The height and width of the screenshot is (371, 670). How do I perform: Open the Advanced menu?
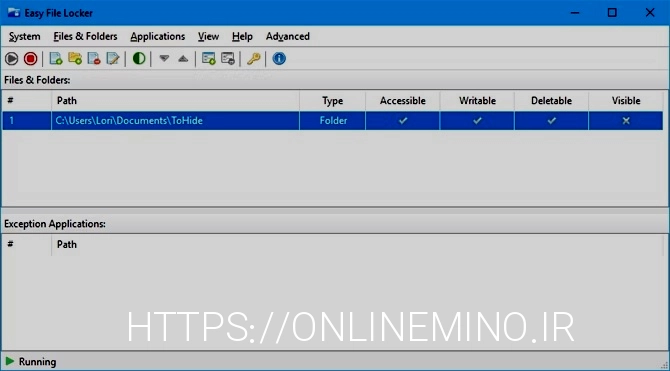pyautogui.click(x=288, y=36)
